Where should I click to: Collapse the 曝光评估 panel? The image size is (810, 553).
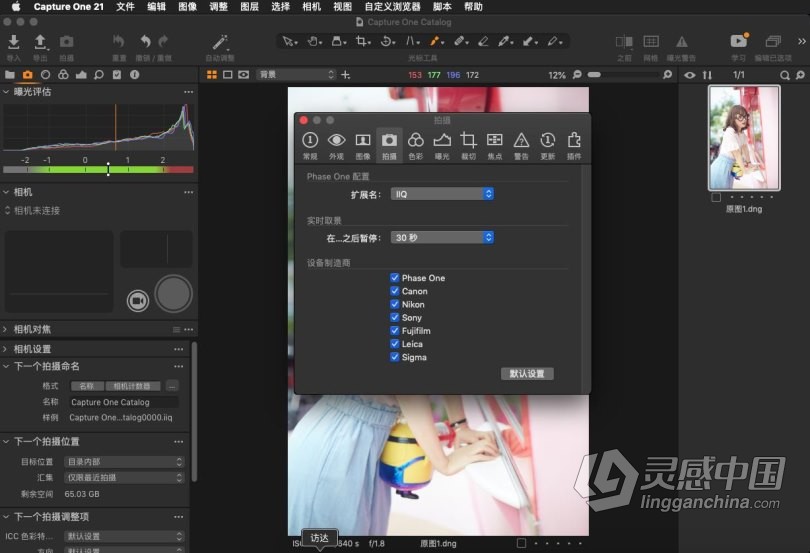6,92
